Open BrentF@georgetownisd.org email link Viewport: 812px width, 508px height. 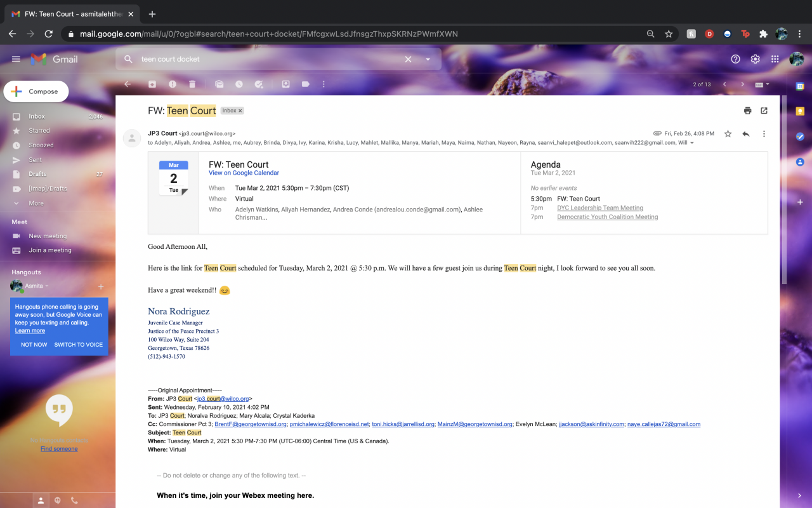coord(251,424)
